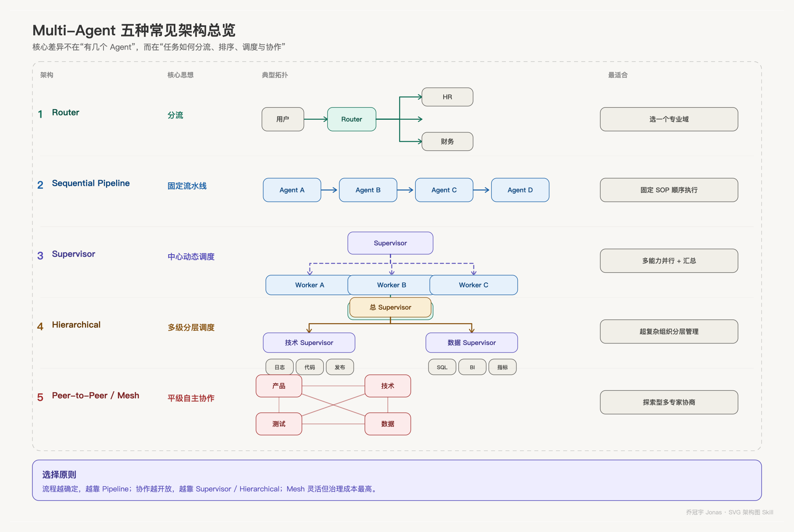Image resolution: width=794 pixels, height=532 pixels.
Task: Click the 用户 box in the Router diagram
Action: pyautogui.click(x=283, y=119)
